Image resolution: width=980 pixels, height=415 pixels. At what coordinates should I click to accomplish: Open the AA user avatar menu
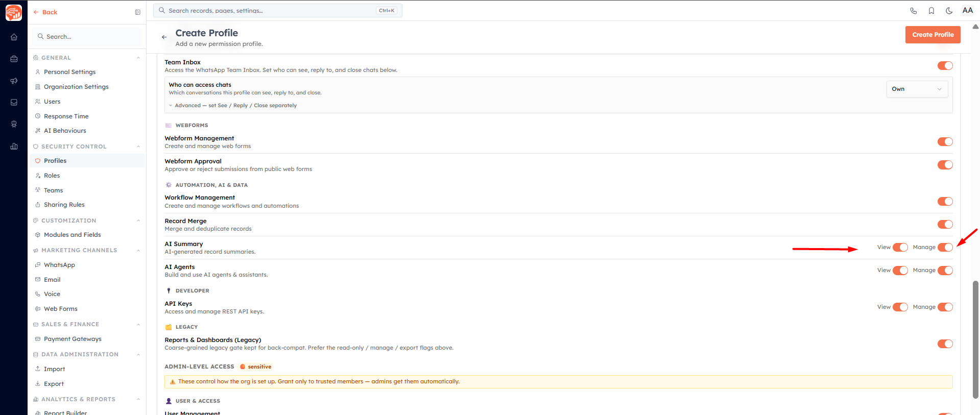tap(968, 10)
